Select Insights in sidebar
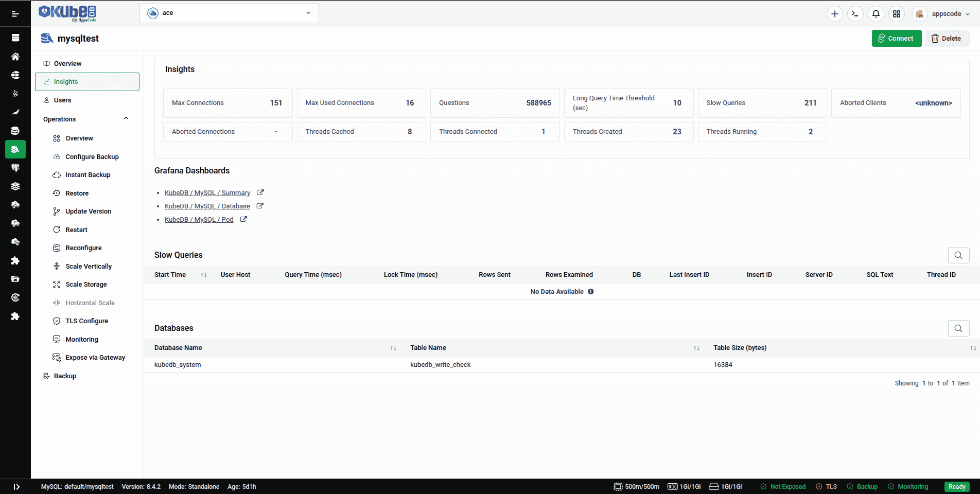The width and height of the screenshot is (980, 494). pyautogui.click(x=87, y=82)
